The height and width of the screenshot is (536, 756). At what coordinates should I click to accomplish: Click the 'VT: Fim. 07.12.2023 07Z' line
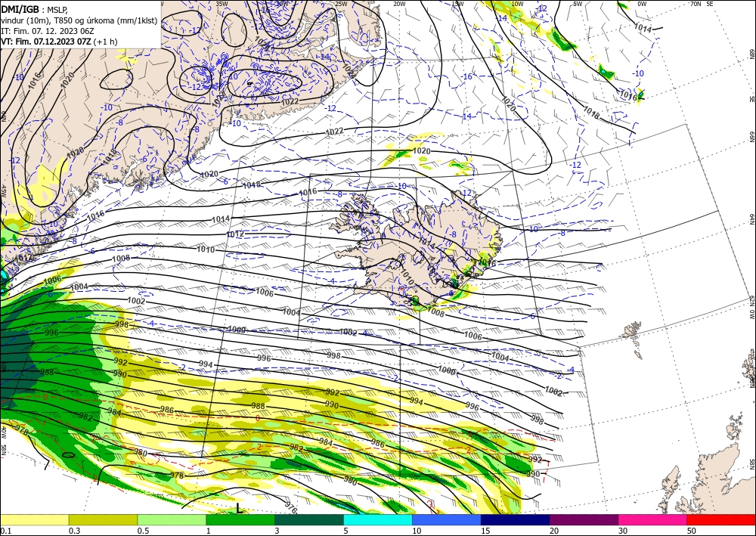(46, 42)
